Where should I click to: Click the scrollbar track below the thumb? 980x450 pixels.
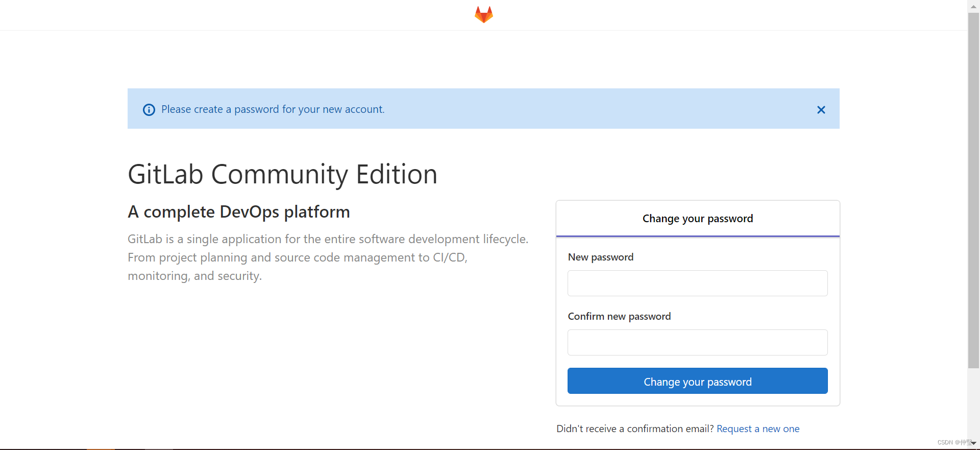[x=973, y=402]
